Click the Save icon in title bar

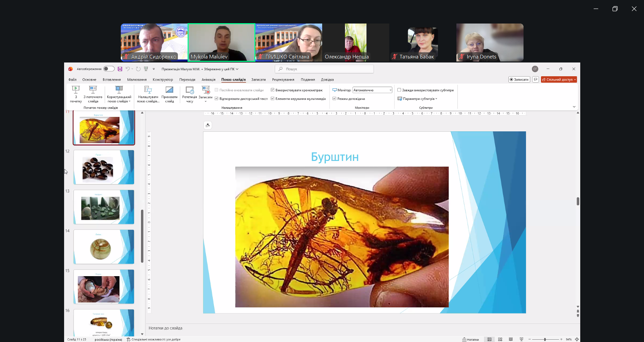pos(120,69)
